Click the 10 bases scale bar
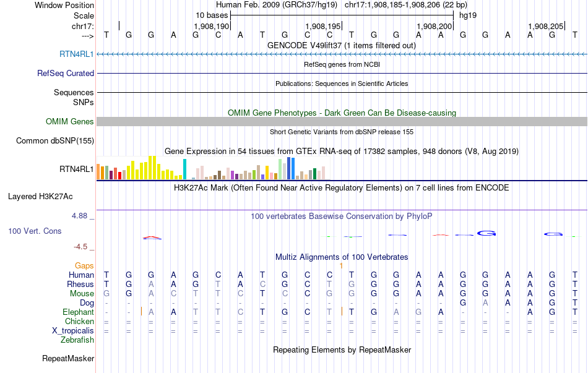 pos(342,15)
